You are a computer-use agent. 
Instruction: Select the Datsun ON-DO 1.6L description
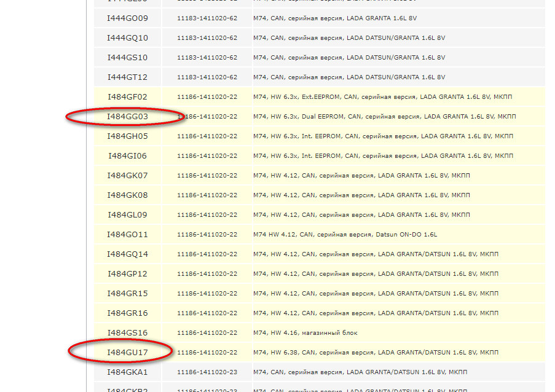pos(345,235)
